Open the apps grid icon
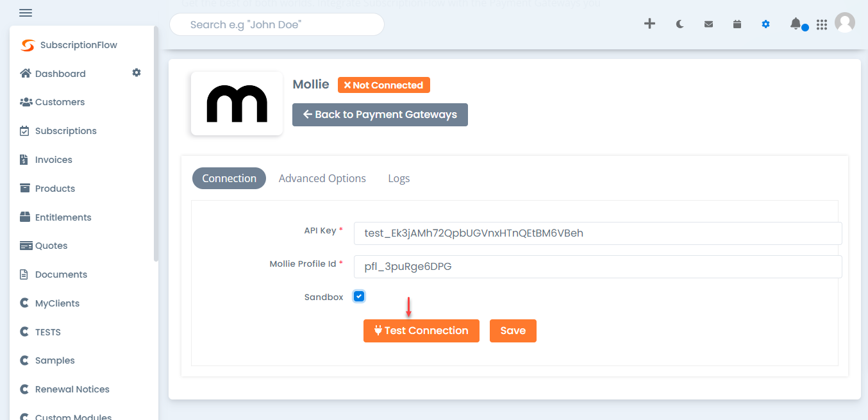The height and width of the screenshot is (420, 868). (822, 24)
